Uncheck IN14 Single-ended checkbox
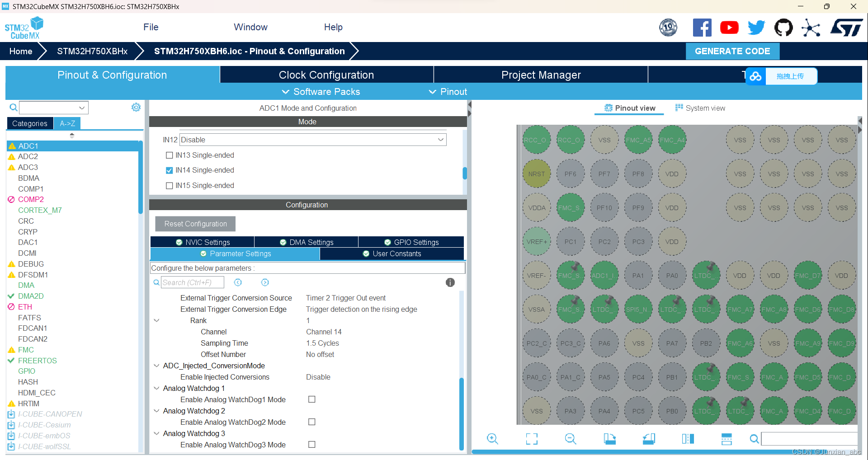This screenshot has width=868, height=460. (x=170, y=170)
